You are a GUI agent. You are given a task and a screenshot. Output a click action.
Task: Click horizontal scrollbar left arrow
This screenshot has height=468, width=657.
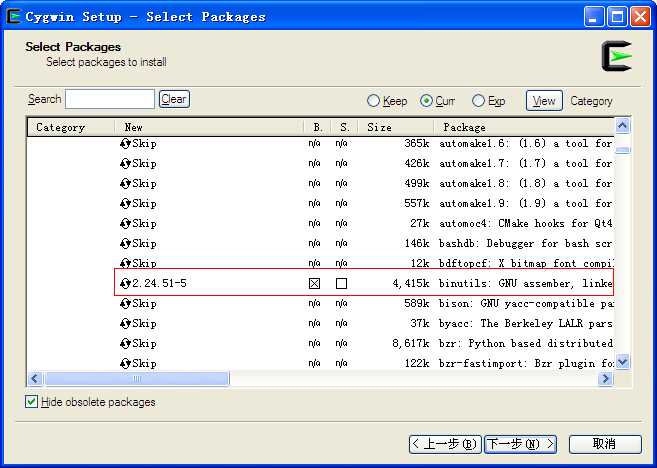[x=35, y=379]
